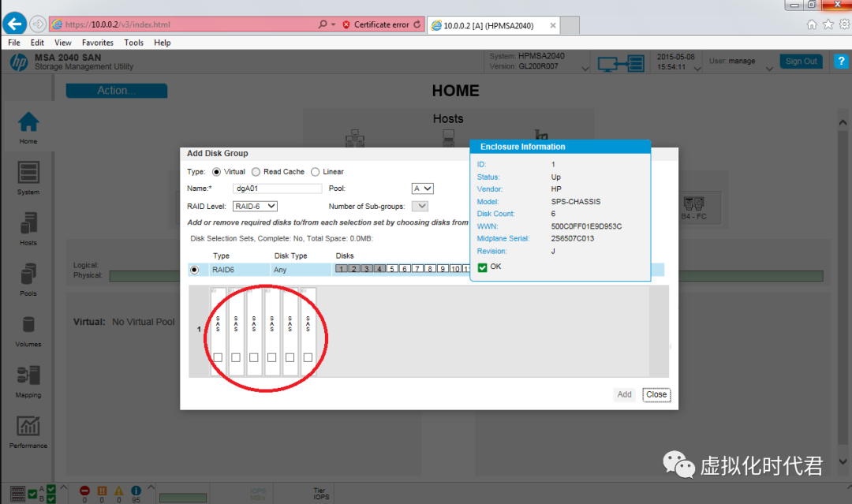Open the Tools menu
The height and width of the screenshot is (504, 852).
133,43
